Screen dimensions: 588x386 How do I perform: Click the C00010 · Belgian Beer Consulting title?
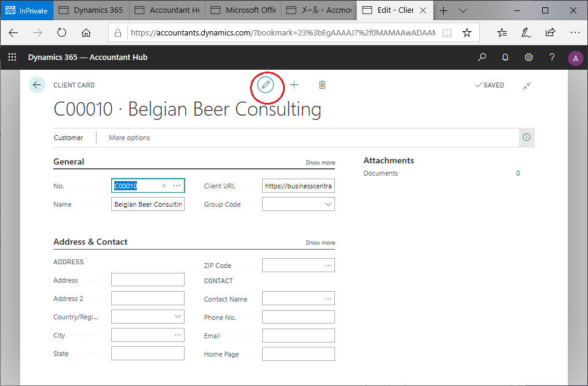[x=188, y=109]
